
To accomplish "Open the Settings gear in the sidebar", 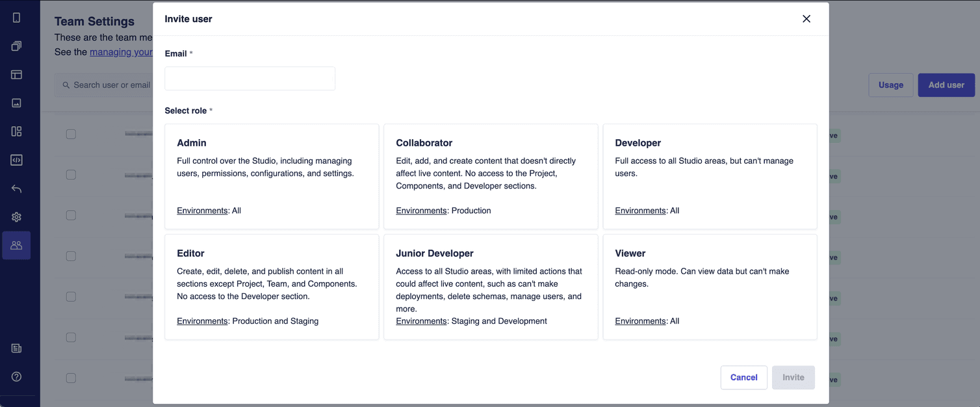I will (x=16, y=217).
